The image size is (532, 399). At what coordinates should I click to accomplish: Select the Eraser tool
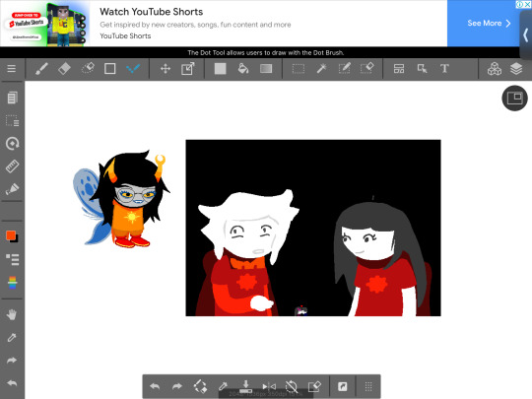[x=64, y=69]
